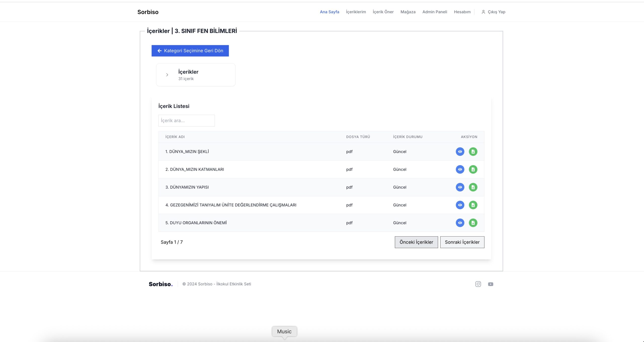Click DOSYA TÜRÜ column header
The image size is (644, 342).
coord(358,137)
